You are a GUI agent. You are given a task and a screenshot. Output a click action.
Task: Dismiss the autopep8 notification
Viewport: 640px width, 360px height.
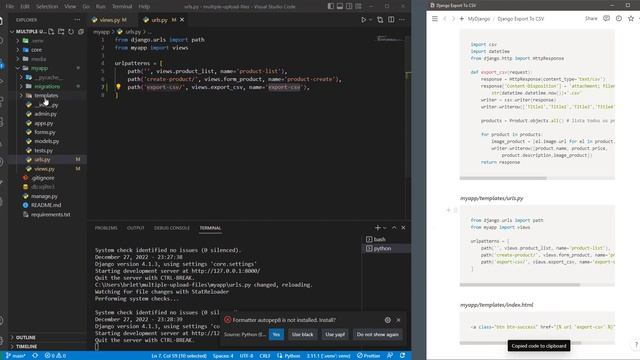[398, 320]
